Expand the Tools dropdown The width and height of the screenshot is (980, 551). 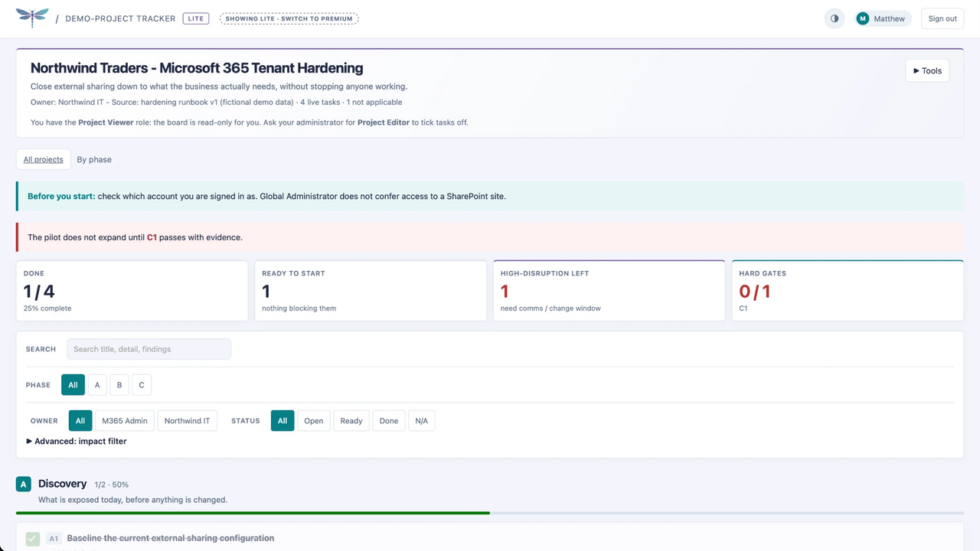click(x=927, y=70)
